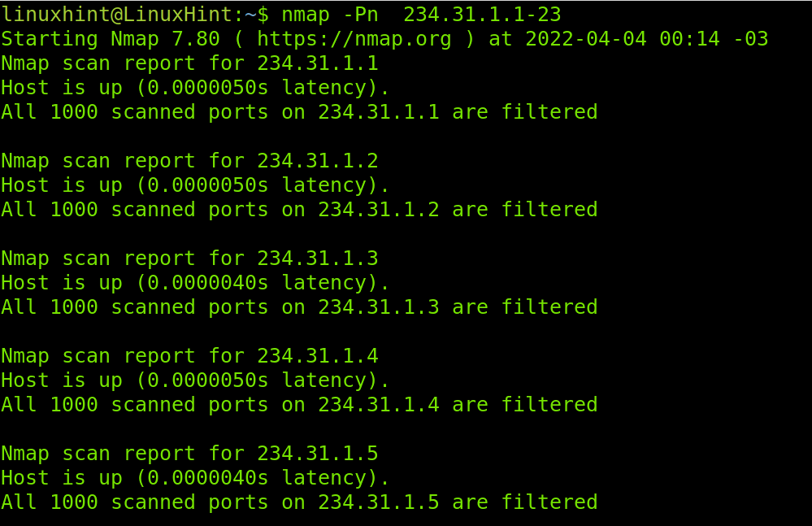Screen dimensions: 812x526
Task: Click the 'Host is up' line under 234.31.1.4
Action: (195, 380)
